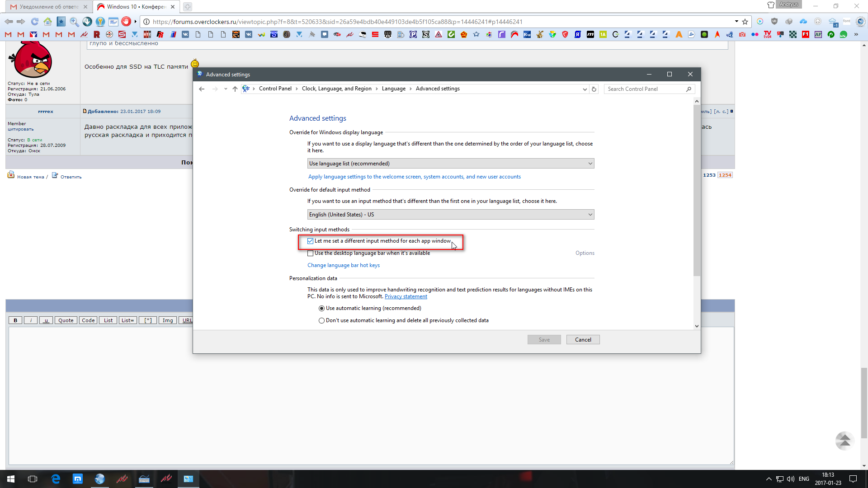This screenshot has width=868, height=488.
Task: Enable desktop language bar checkbox
Action: pos(310,253)
